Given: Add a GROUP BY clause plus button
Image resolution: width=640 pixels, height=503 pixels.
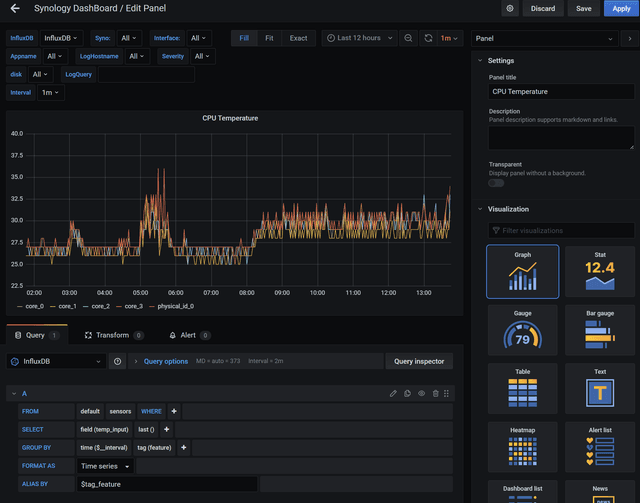Looking at the screenshot, I should coord(184,448).
